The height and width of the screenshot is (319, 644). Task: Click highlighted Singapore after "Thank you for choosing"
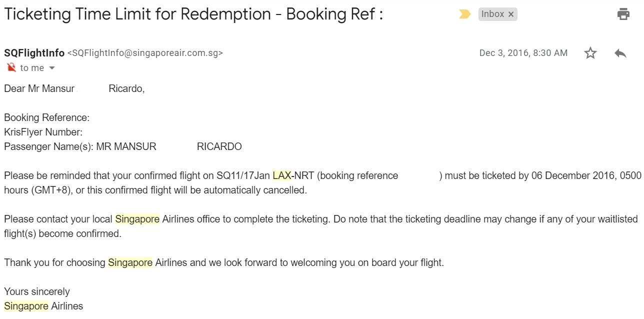pyautogui.click(x=130, y=262)
